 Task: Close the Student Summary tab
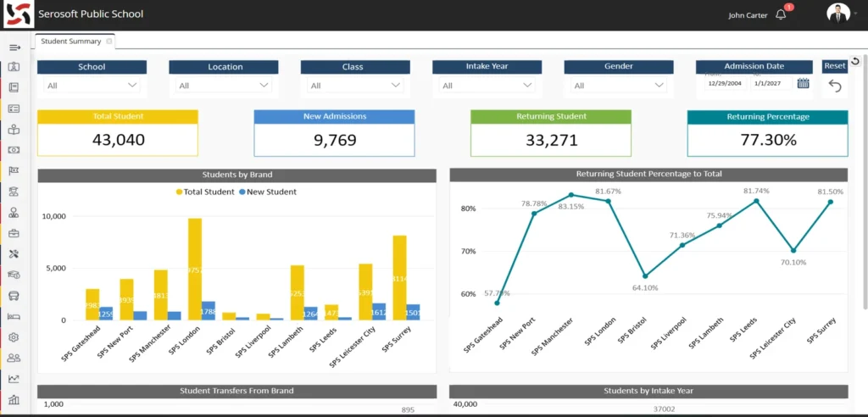click(x=109, y=41)
